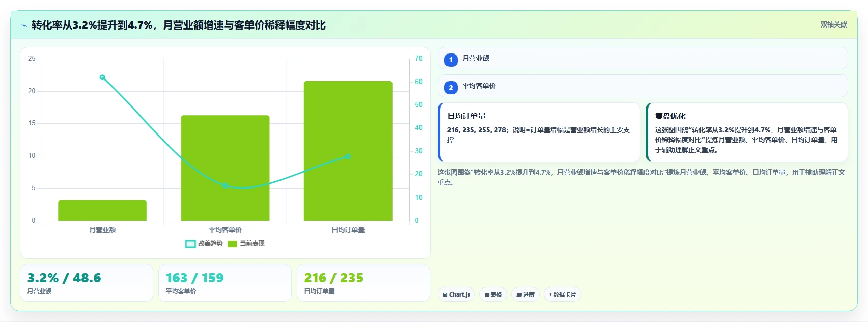Click the 进度 tag chip
The image size is (868, 322).
525,294
